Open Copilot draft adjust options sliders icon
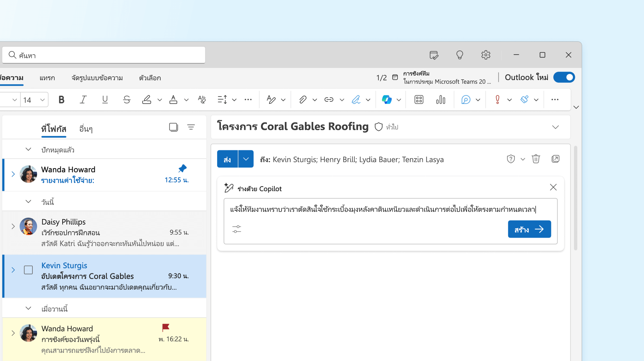 [237, 229]
